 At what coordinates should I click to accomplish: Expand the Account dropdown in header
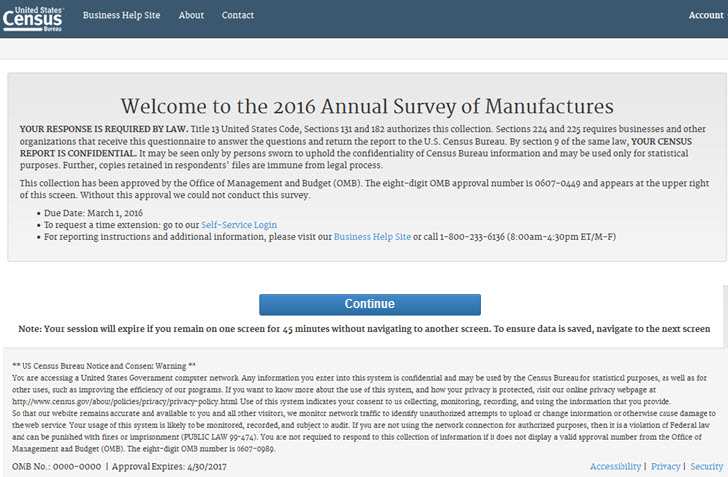pyautogui.click(x=707, y=15)
